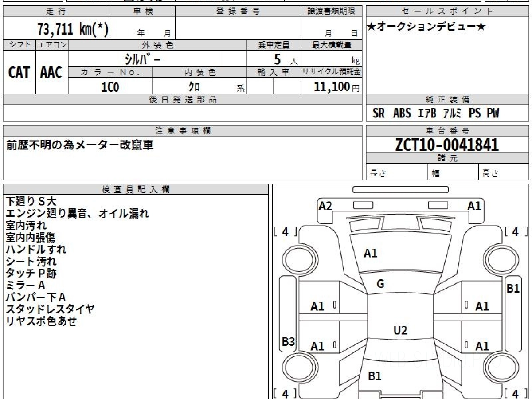Select the note ハンドルすれ

36,250
